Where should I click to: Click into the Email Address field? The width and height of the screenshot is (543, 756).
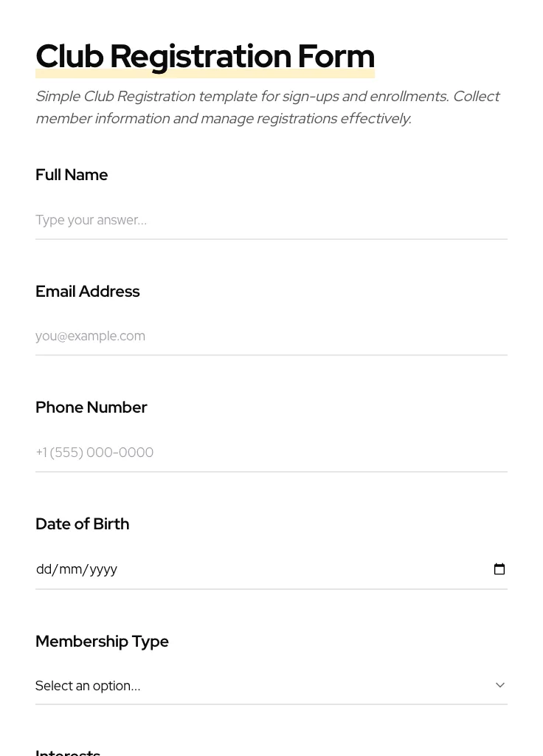[271, 336]
